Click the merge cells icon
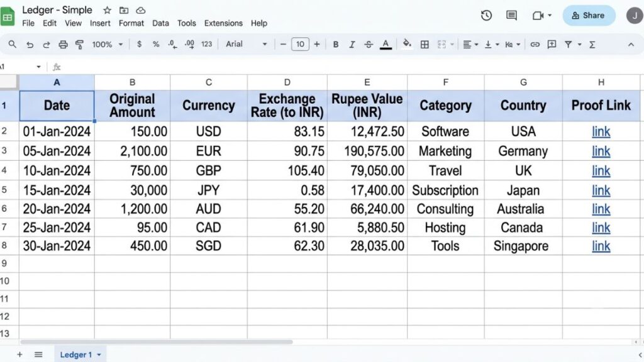The width and height of the screenshot is (644, 362). pos(441,45)
